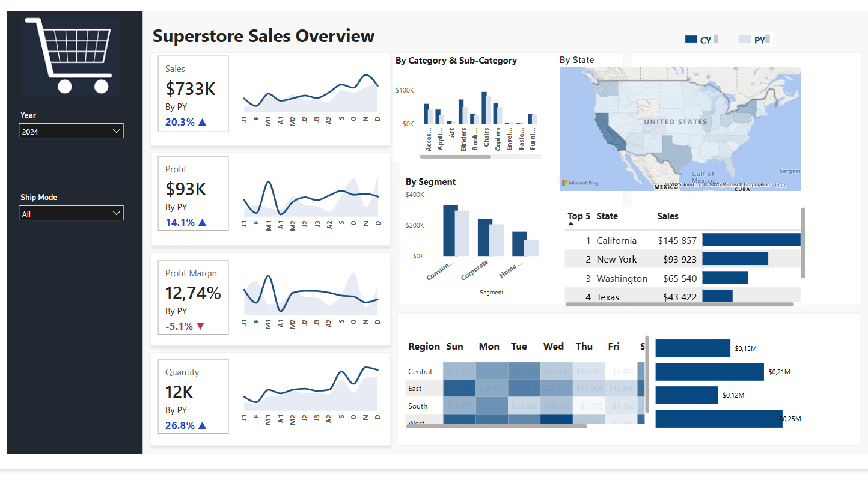Image resolution: width=868 pixels, height=486 pixels.
Task: Select California on the map
Action: point(610,132)
